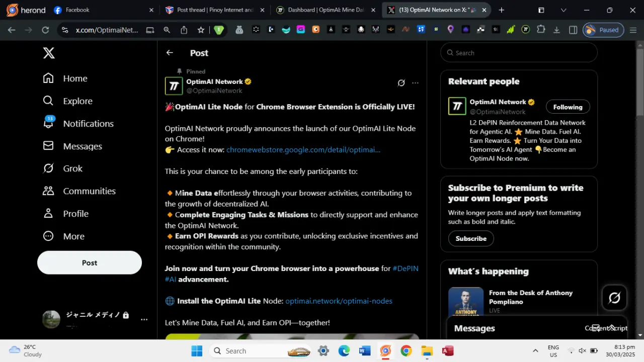Open Microsoft Edge from taskbar
This screenshot has height=362, width=644.
[344, 351]
